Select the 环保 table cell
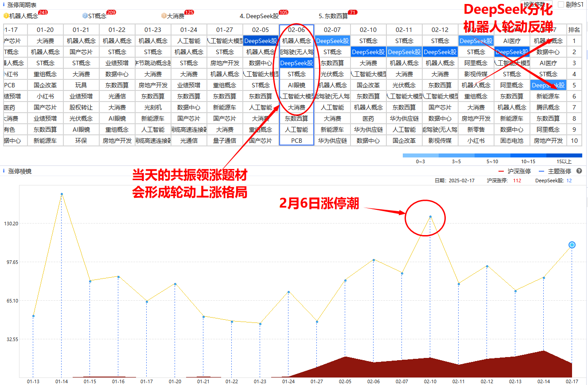The height and width of the screenshot is (385, 588). click(x=81, y=141)
